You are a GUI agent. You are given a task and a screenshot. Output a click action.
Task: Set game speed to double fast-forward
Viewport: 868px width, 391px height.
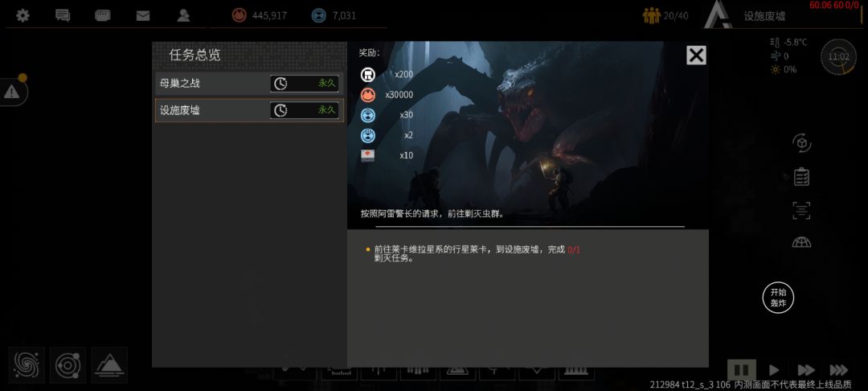[806, 370]
